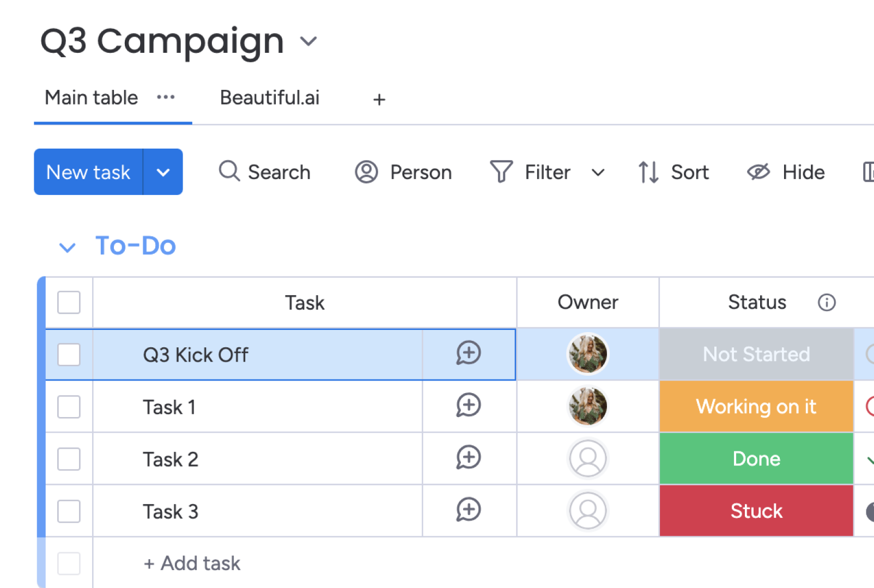The height and width of the screenshot is (588, 874).
Task: Click the Person filter icon
Action: point(366,172)
